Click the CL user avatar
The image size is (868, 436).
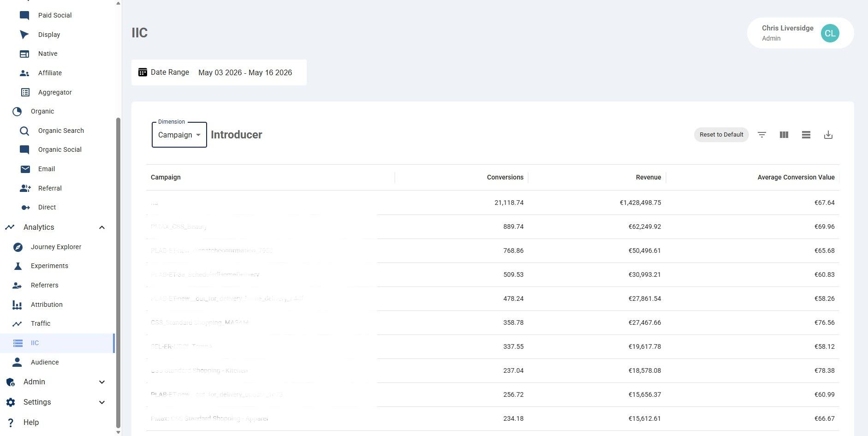[x=830, y=33]
